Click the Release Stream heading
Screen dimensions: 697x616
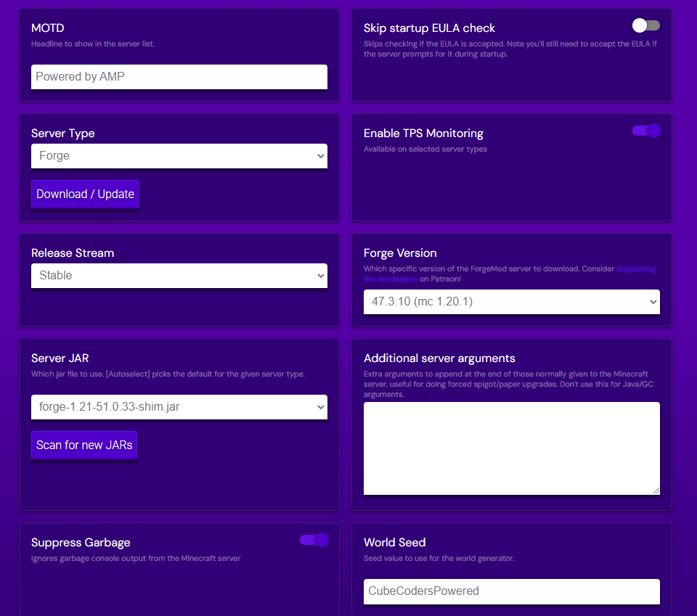[73, 253]
